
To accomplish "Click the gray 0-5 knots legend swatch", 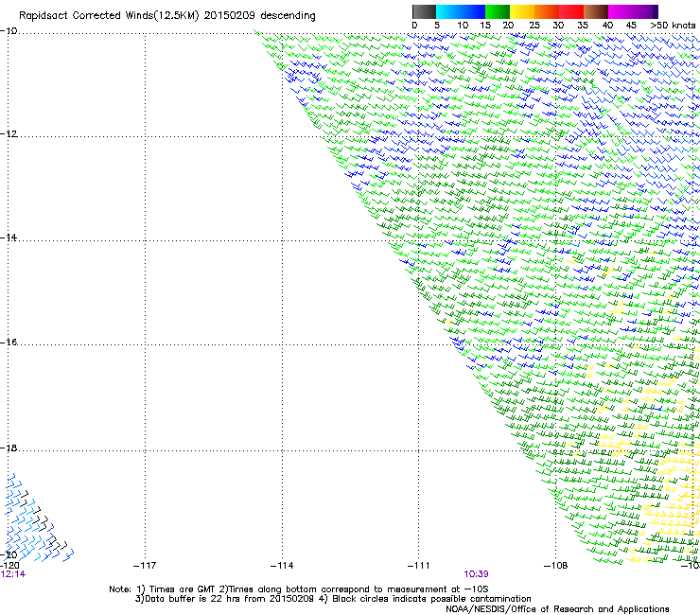I will click(424, 11).
